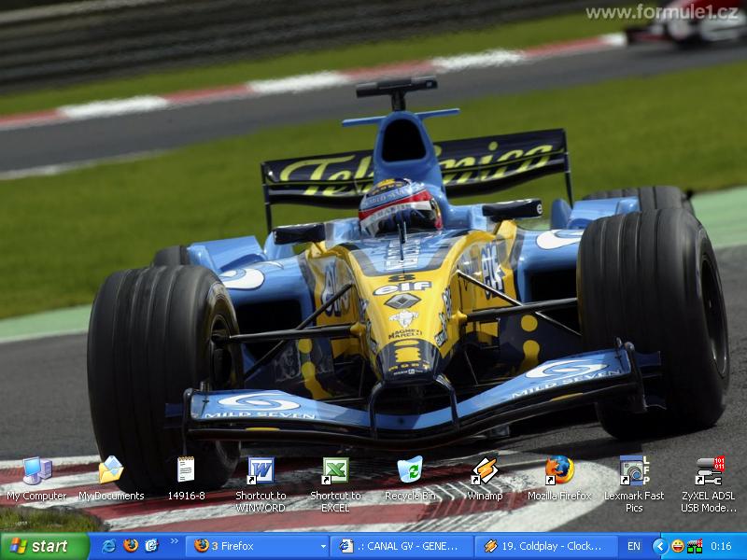Open the Firefox group dropdown arrow
The height and width of the screenshot is (560, 747).
(x=323, y=546)
